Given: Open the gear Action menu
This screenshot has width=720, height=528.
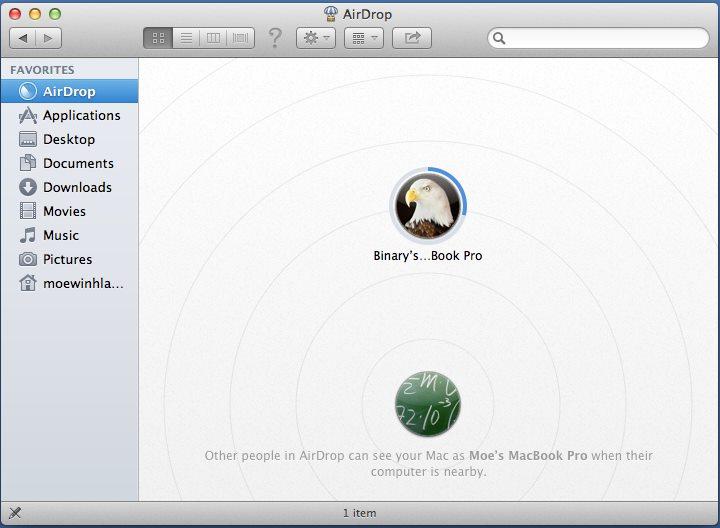Looking at the screenshot, I should coord(316,38).
